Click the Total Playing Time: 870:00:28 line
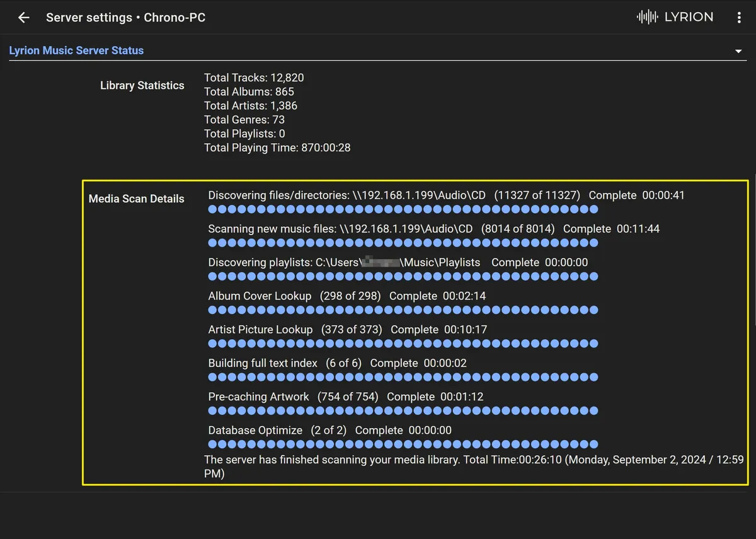This screenshot has width=756, height=539. 277,148
